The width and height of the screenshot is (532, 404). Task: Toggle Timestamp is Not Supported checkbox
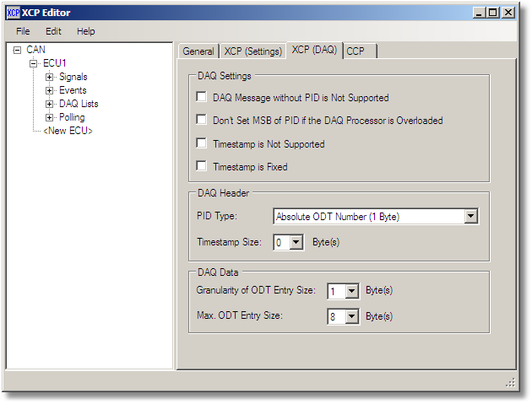pyautogui.click(x=201, y=143)
